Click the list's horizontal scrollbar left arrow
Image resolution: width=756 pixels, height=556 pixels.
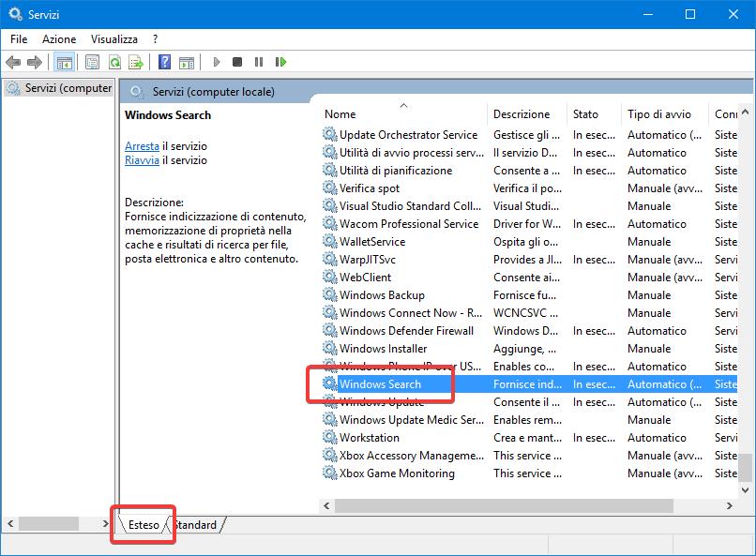[327, 506]
